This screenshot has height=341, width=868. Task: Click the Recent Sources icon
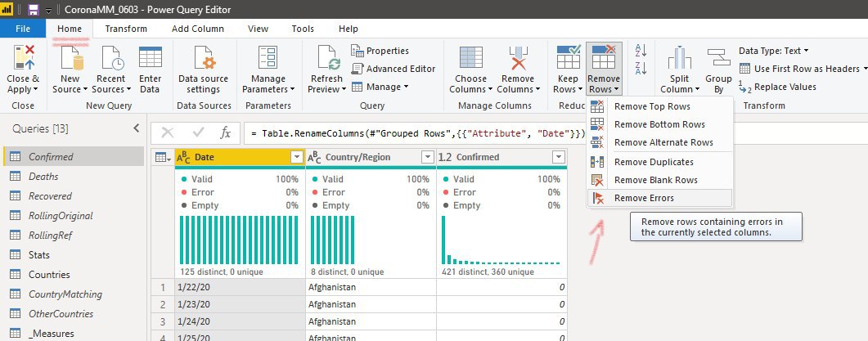[x=111, y=57]
